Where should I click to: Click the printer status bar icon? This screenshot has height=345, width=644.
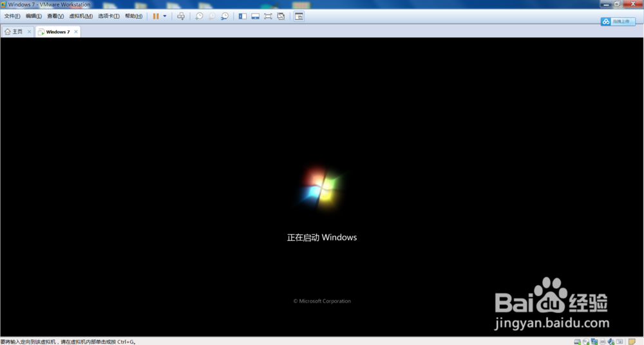[x=603, y=341]
